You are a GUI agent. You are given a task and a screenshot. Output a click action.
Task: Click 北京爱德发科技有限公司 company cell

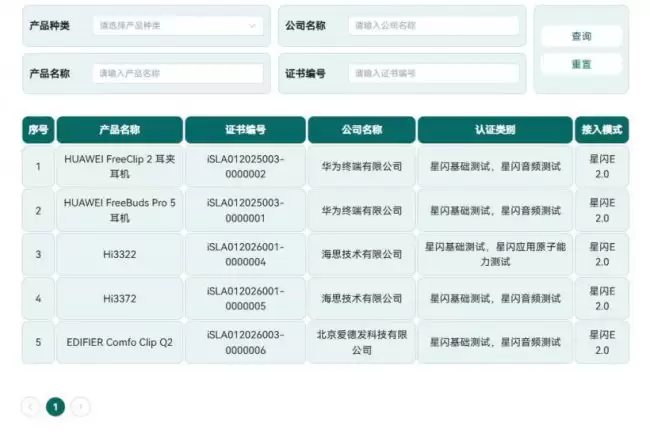361,342
